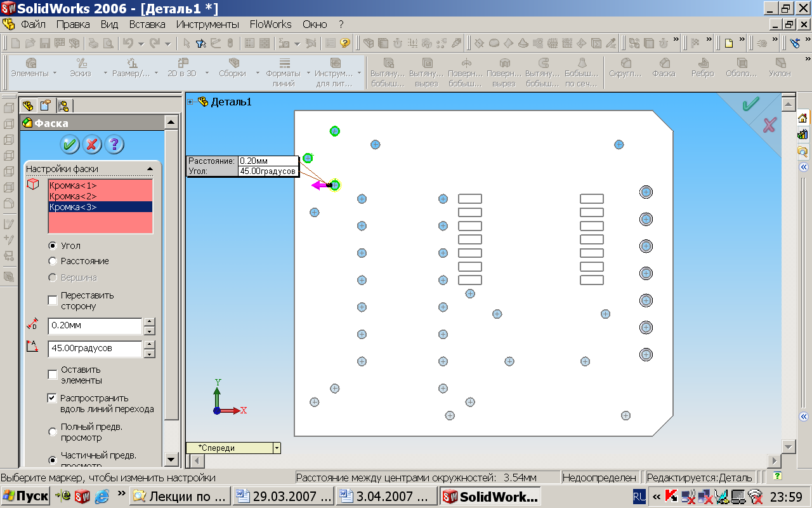Viewport: 812px width, 508px height.
Task: Confirm the chamfer with the green checkmark
Action: click(x=70, y=144)
